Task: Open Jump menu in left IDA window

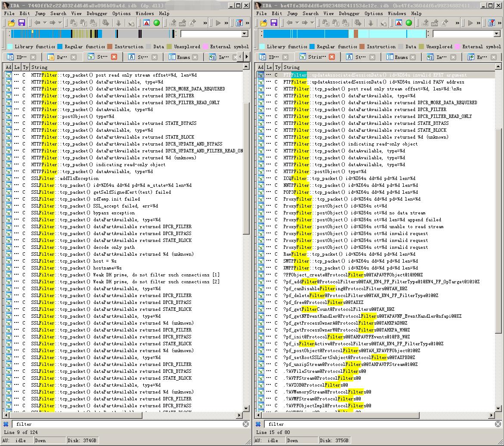Action: 40,13
